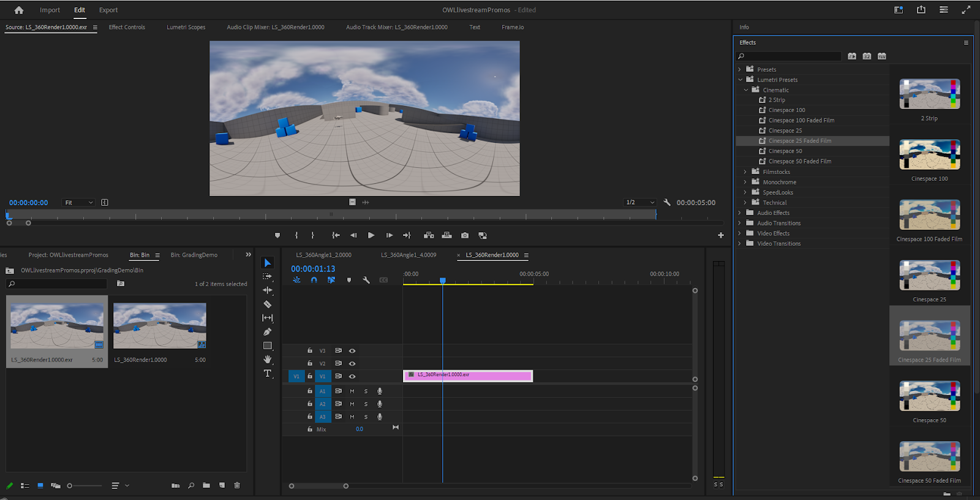Click Go to Out button
Image resolution: width=980 pixels, height=500 pixels.
[407, 235]
